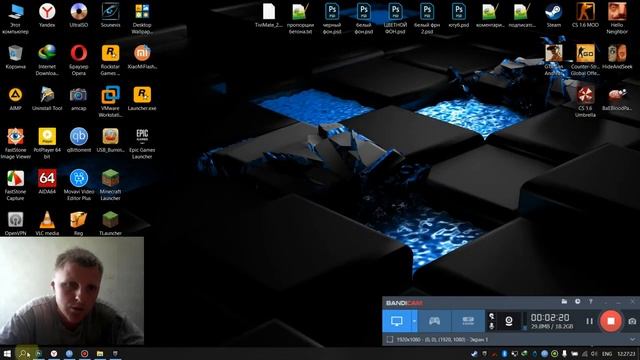Open Bandicam's scheduled recording clock icon

[x=578, y=302]
